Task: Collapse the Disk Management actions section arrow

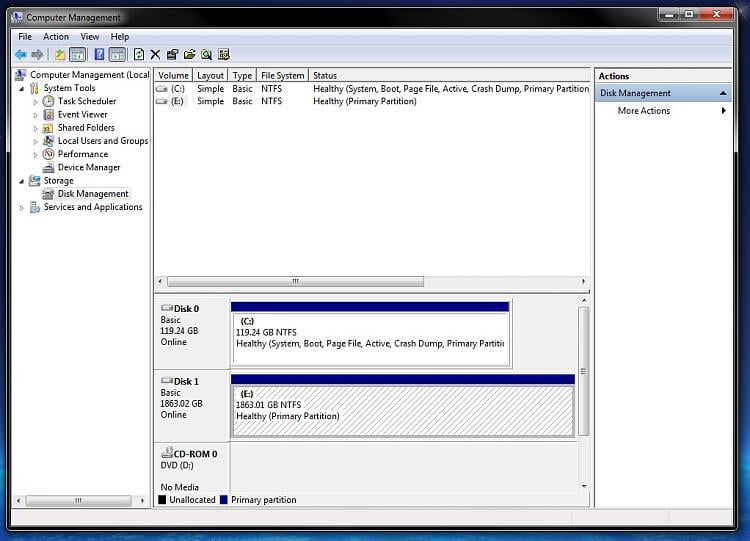Action: [x=723, y=93]
